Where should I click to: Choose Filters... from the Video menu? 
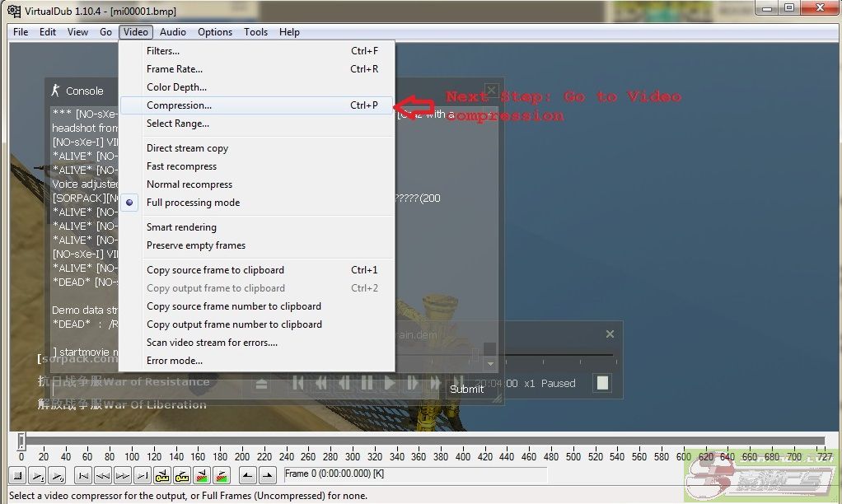coord(162,51)
